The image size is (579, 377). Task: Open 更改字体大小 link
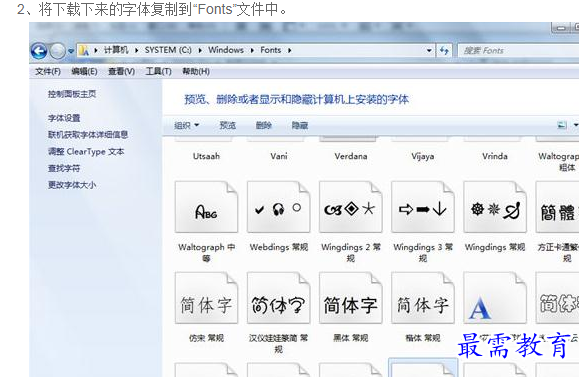pos(72,185)
